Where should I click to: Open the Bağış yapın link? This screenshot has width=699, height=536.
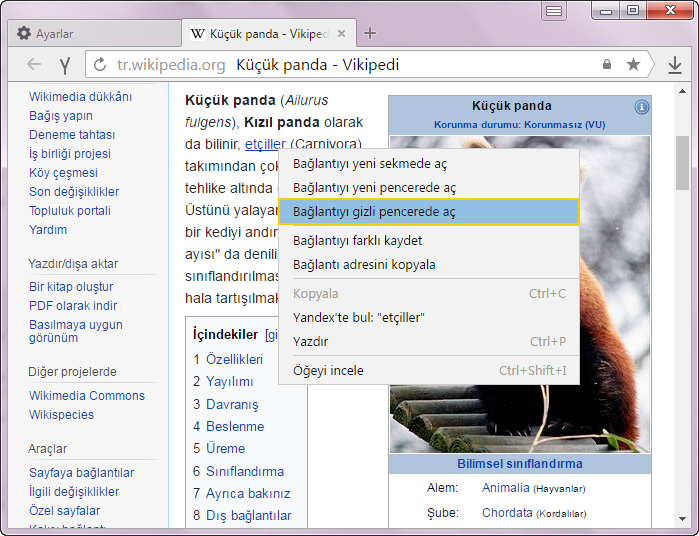pos(61,116)
